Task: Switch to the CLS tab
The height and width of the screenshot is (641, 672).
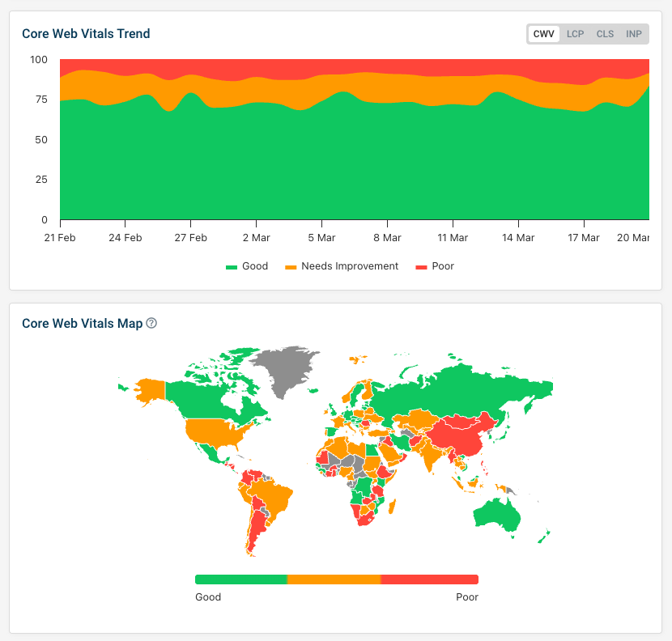Action: pyautogui.click(x=605, y=34)
